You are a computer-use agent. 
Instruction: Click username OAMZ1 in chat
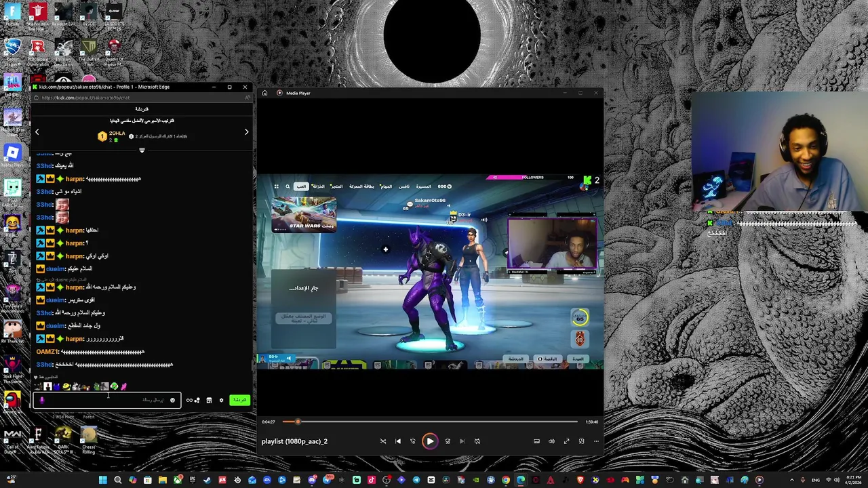click(x=47, y=352)
